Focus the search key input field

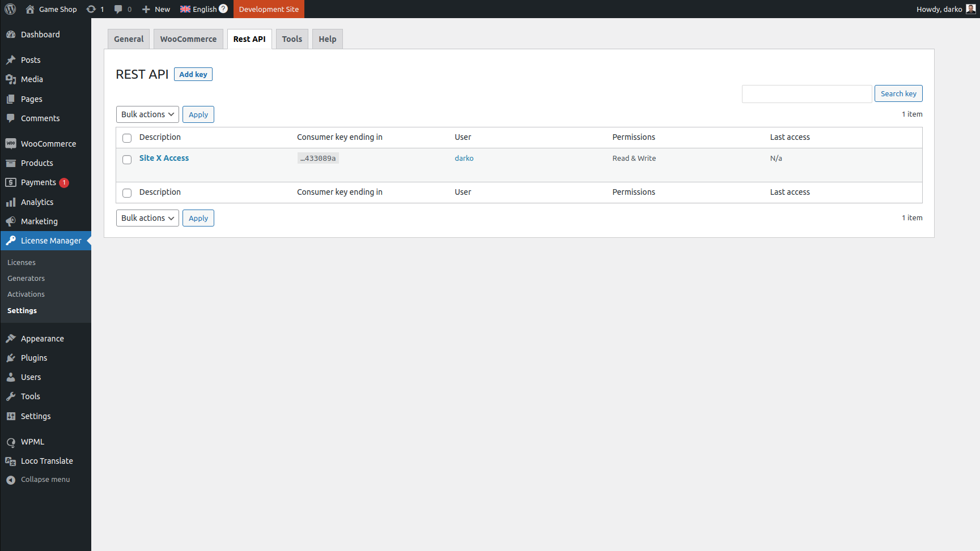coord(807,94)
